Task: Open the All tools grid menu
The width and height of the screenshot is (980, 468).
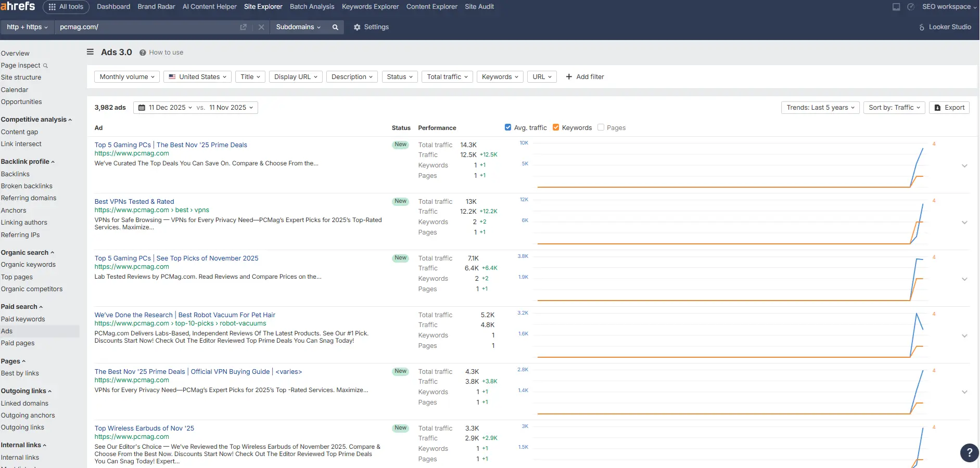Action: pyautogui.click(x=66, y=7)
